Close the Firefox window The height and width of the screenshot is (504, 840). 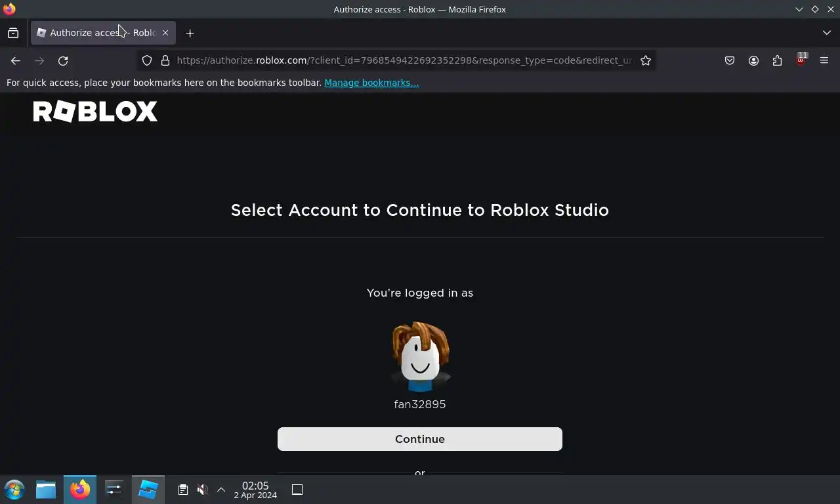(830, 9)
